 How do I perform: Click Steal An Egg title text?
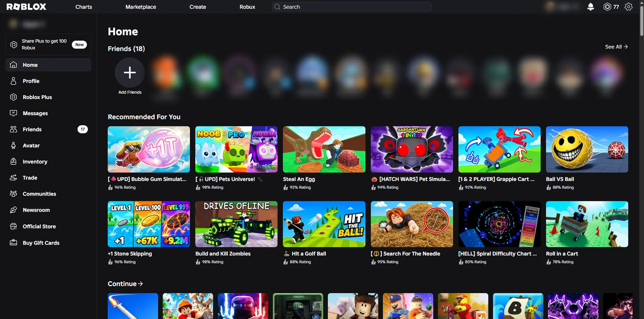coord(299,179)
